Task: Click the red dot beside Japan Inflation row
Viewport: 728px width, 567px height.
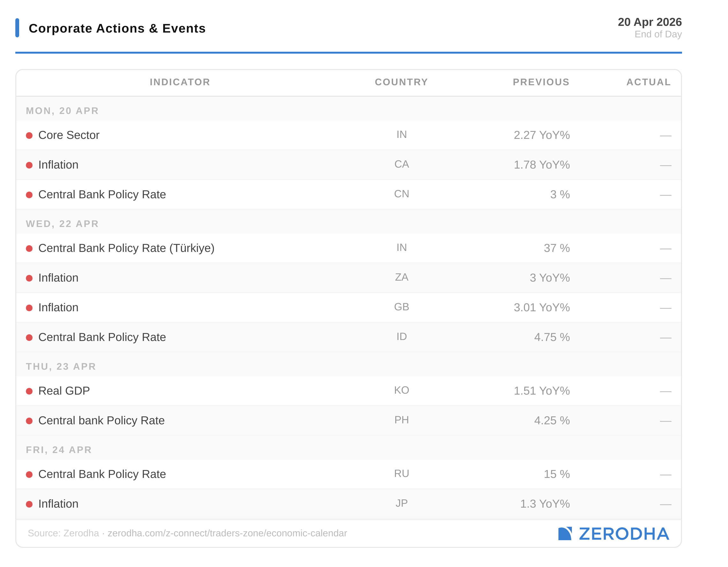Action: [x=29, y=504]
